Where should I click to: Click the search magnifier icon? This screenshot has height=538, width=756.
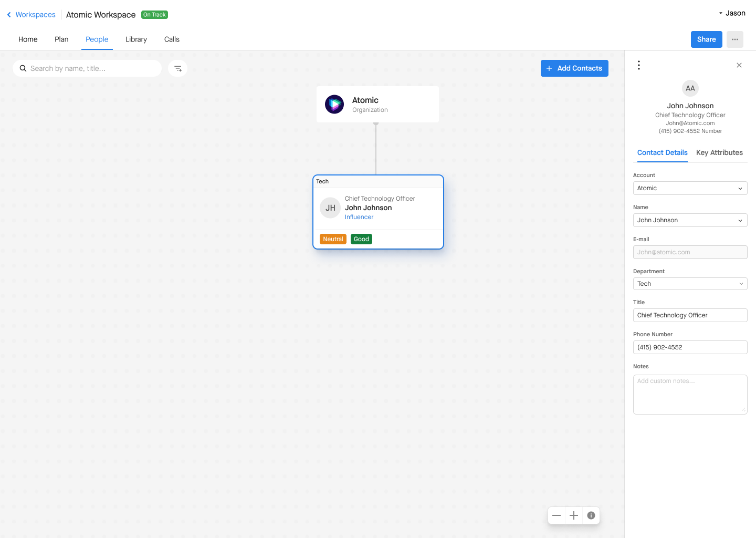(x=23, y=68)
